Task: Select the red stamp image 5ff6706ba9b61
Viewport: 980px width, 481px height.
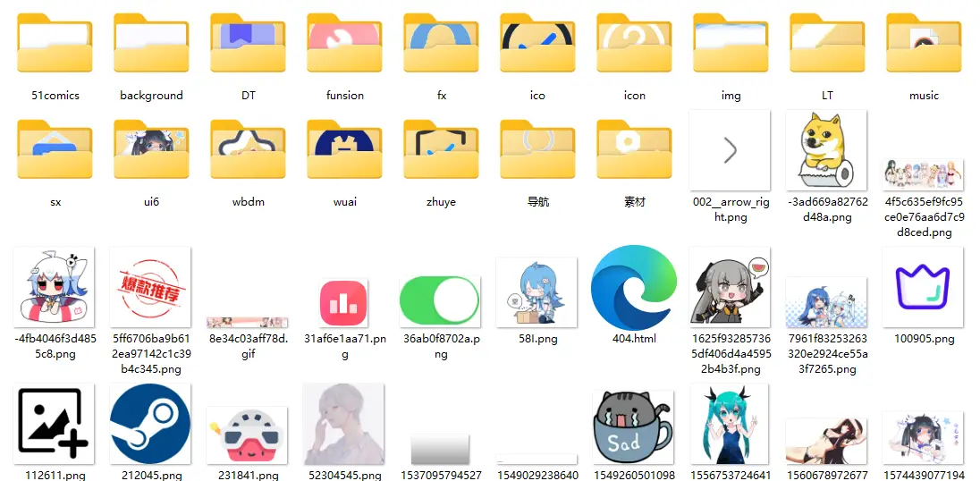Action: (x=150, y=288)
